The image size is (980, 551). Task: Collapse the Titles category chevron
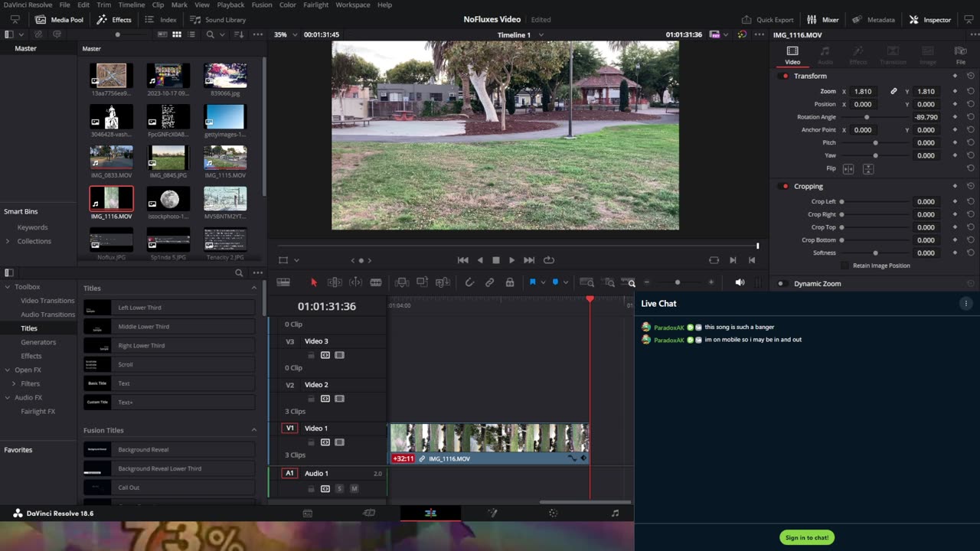click(x=254, y=288)
